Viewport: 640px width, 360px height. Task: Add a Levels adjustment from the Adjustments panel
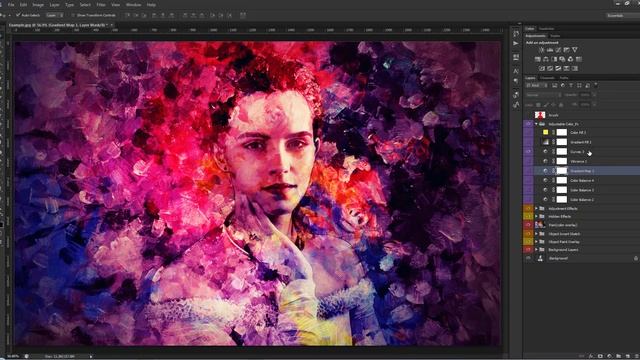[x=550, y=50]
